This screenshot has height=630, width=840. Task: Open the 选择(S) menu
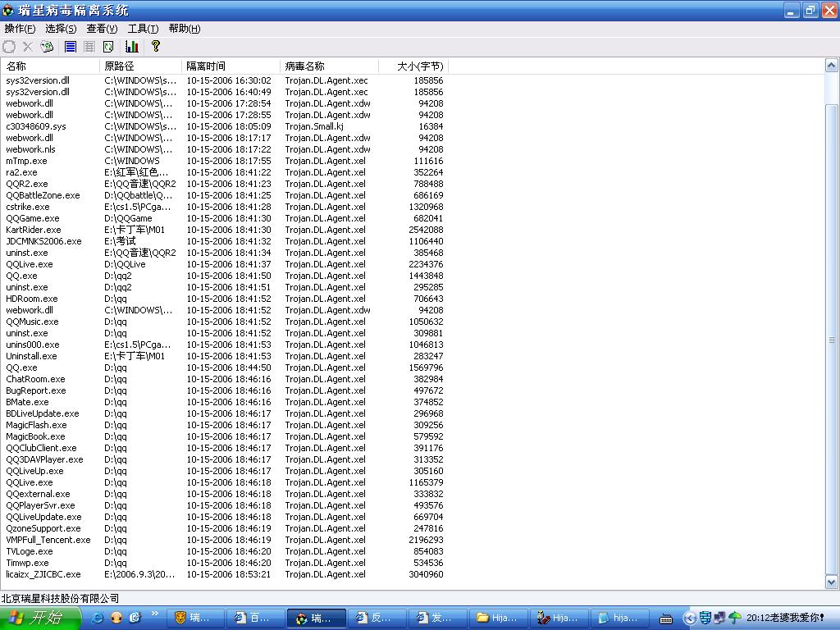61,29
